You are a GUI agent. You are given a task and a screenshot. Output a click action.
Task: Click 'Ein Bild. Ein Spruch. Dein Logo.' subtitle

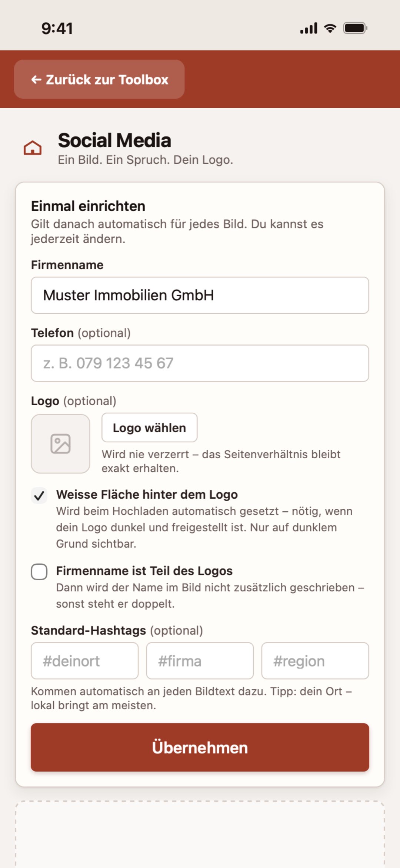[x=146, y=160]
